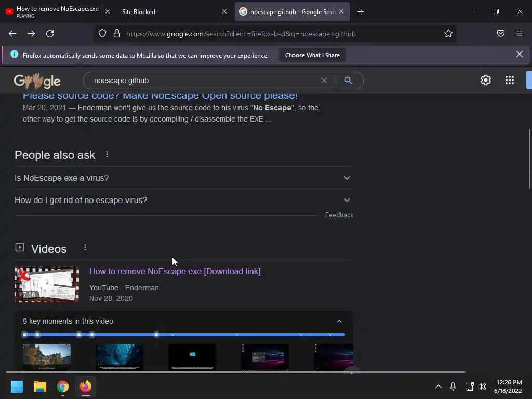Open the Make NoEscape Open source result link
This screenshot has width=532, height=399.
[x=160, y=96]
